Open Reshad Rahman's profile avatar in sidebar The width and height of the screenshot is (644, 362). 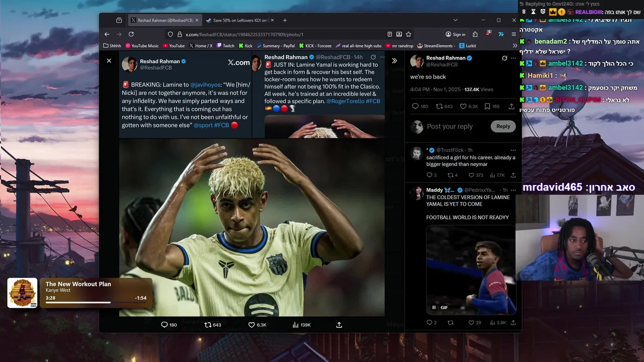(x=417, y=61)
